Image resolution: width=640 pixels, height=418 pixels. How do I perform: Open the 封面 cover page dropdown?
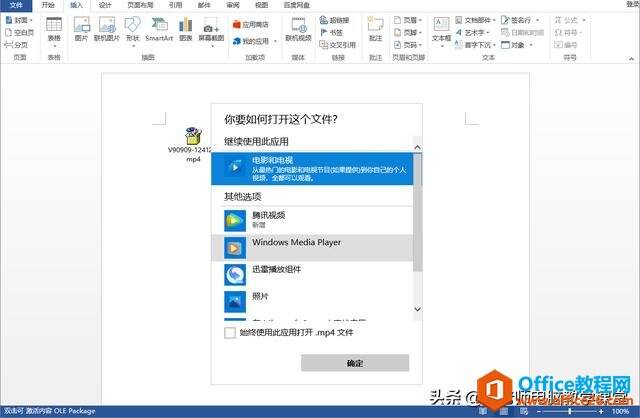click(x=19, y=20)
